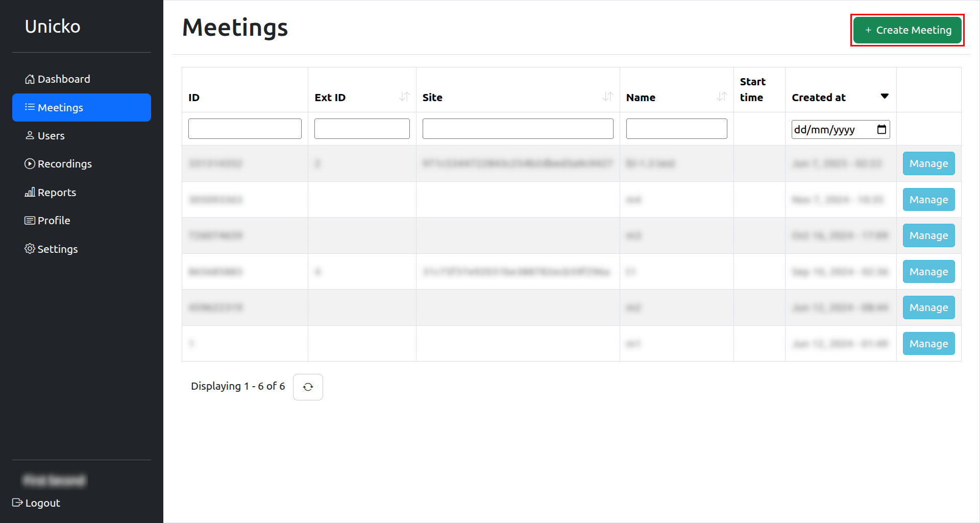
Task: Open the calendar picker in Created at filter
Action: [x=881, y=129]
